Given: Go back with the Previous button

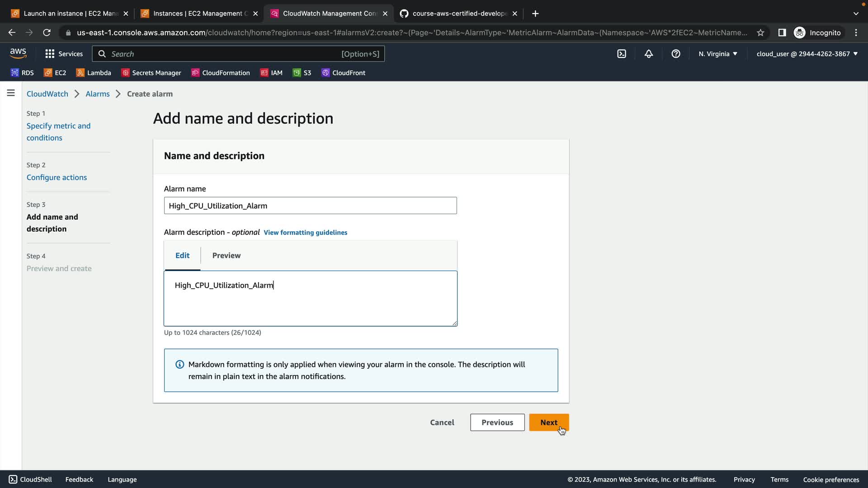Looking at the screenshot, I should pyautogui.click(x=497, y=422).
